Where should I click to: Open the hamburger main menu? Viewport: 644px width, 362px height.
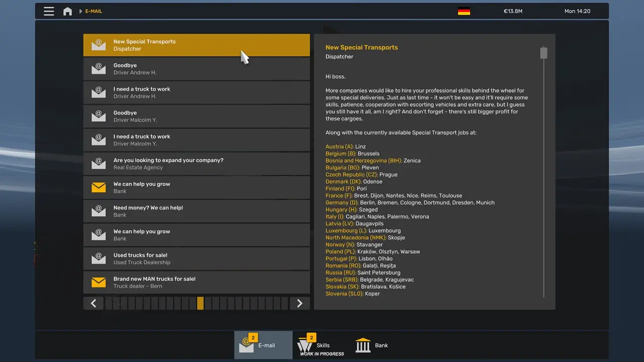point(49,11)
